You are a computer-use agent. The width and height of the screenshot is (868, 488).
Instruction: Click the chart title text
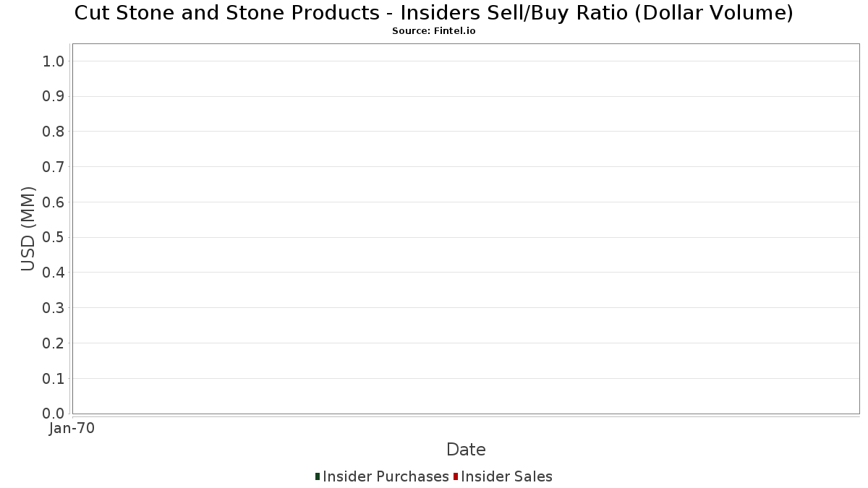[x=434, y=13]
